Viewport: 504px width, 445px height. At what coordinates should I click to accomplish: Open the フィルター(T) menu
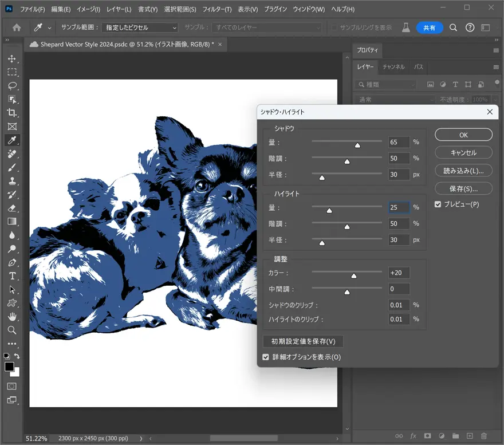pos(217,10)
